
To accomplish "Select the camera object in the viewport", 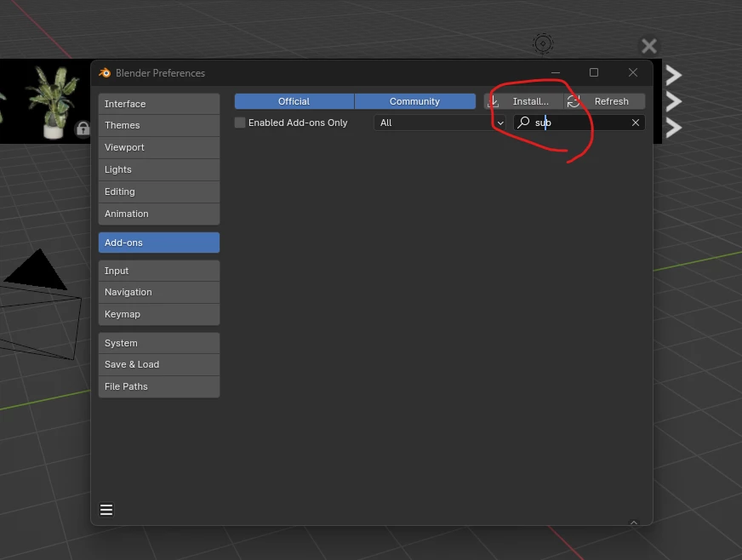I will (x=39, y=303).
